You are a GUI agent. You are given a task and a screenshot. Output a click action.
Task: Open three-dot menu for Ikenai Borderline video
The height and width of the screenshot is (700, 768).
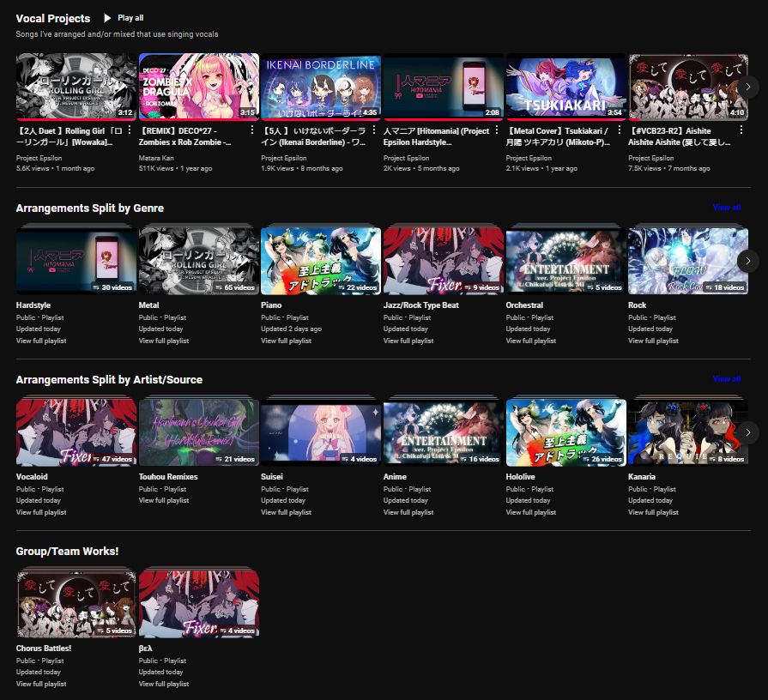(374, 130)
